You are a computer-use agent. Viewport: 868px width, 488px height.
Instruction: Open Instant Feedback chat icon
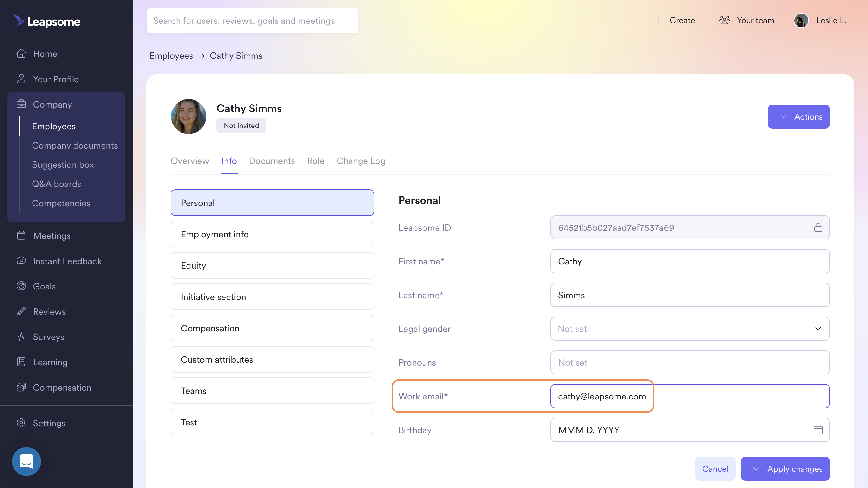click(21, 261)
